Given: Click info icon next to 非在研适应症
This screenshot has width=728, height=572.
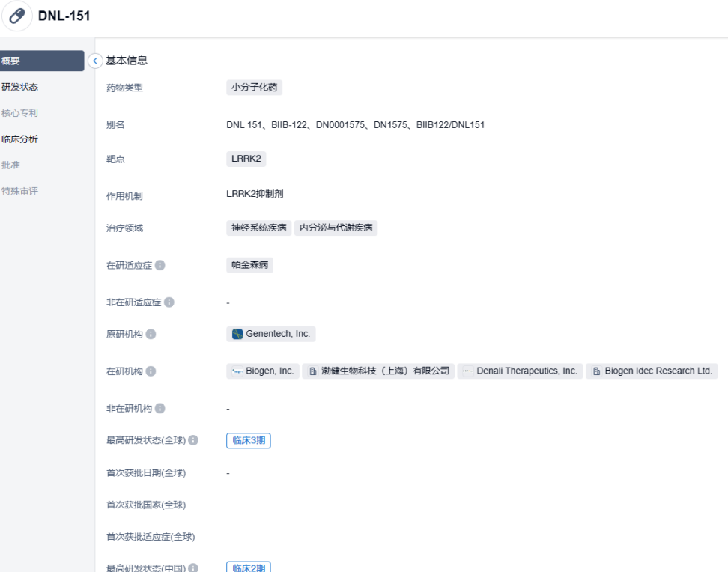Looking at the screenshot, I should [x=169, y=302].
